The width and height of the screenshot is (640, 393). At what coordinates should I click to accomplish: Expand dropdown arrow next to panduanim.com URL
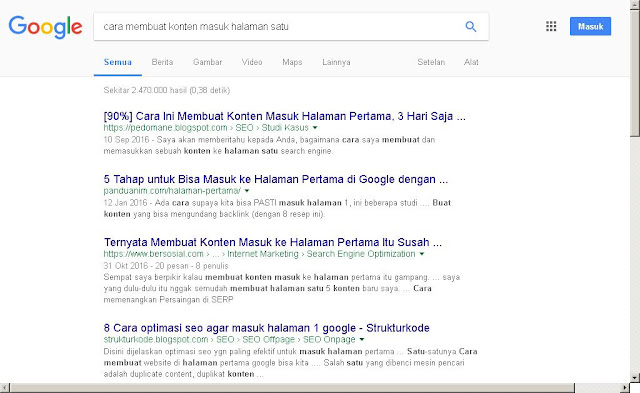click(x=247, y=191)
